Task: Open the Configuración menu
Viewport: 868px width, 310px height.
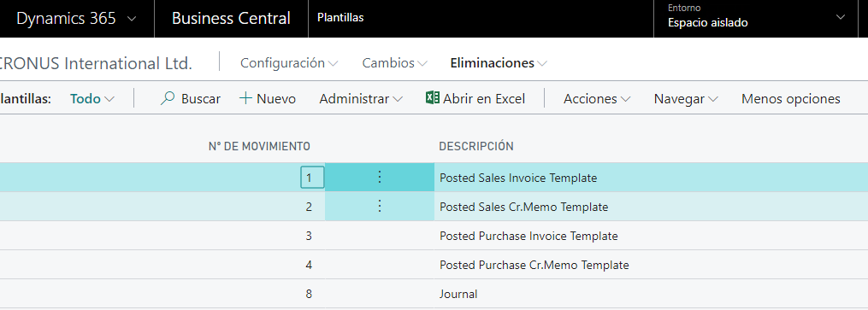Action: [x=289, y=63]
